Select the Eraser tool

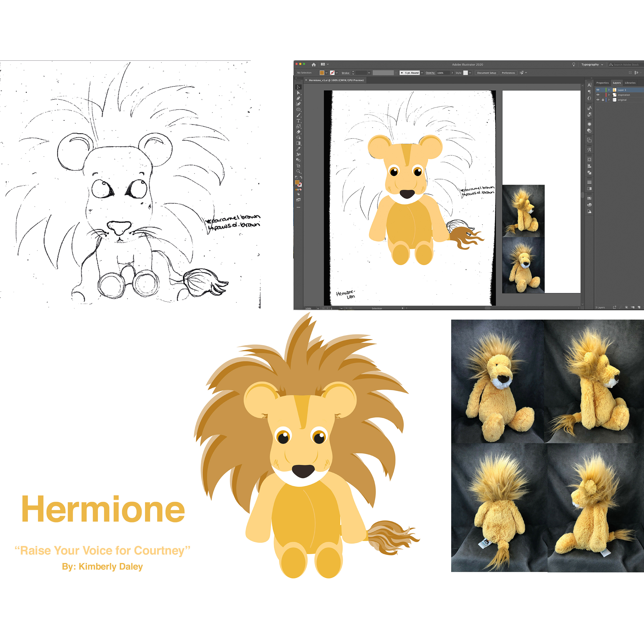tap(298, 132)
